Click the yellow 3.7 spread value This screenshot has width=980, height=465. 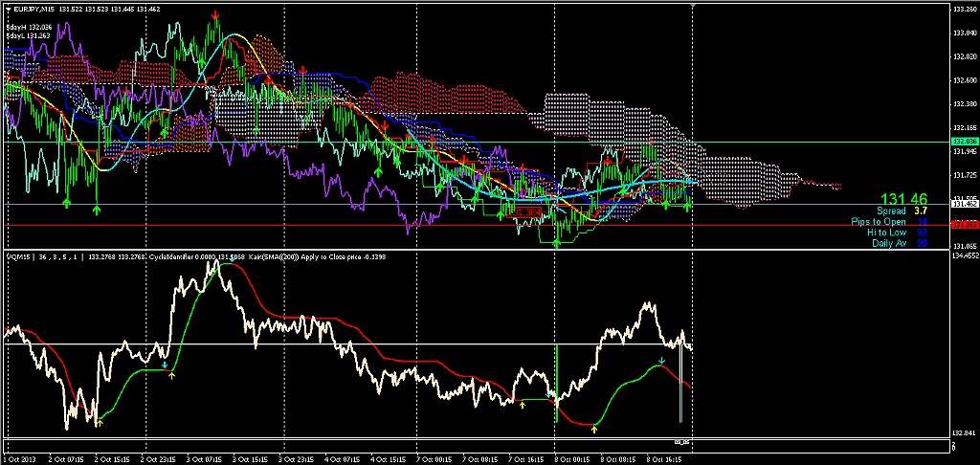coord(920,211)
